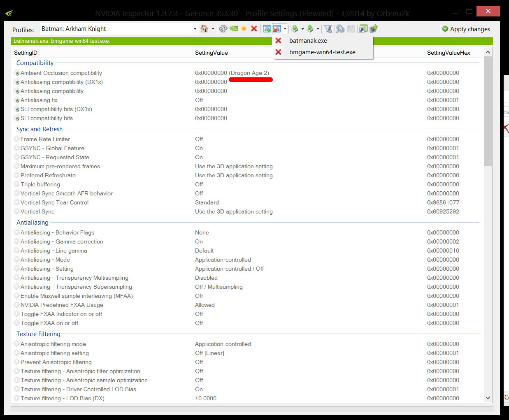Click the orange sun create profile icon
The image size is (509, 420).
pos(244,29)
